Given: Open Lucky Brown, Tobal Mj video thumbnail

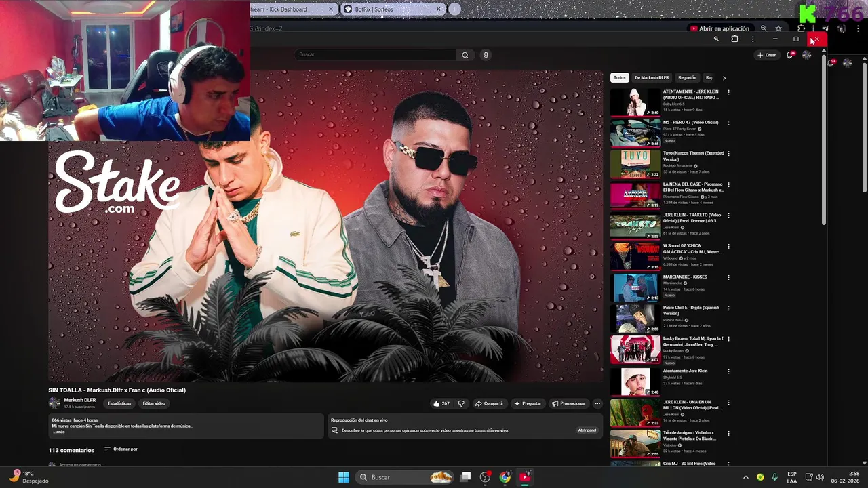Looking at the screenshot, I should click(x=635, y=349).
